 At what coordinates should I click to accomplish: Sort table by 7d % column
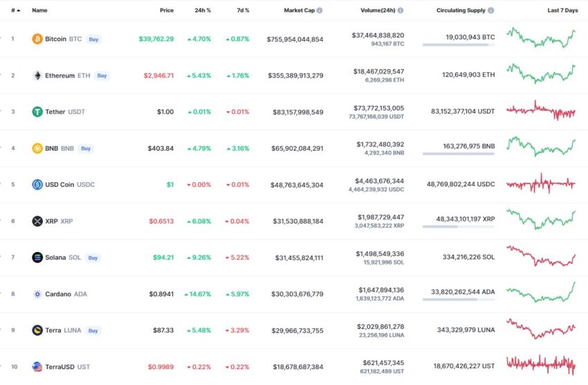coord(243,10)
